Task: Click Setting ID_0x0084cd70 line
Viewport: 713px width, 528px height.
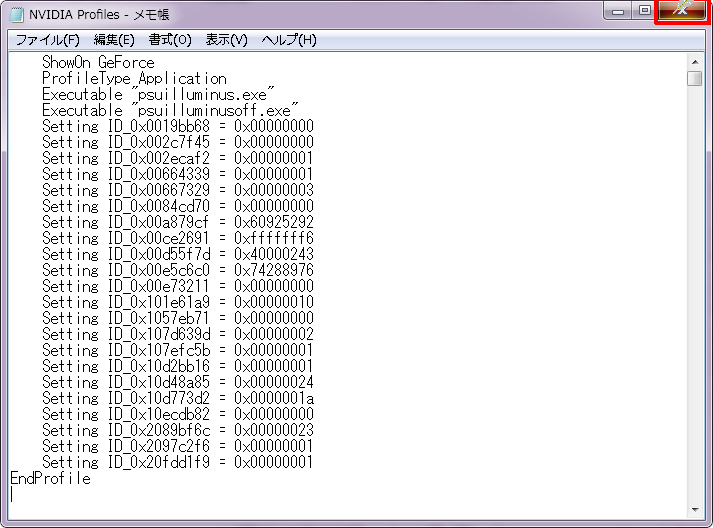Action: [178, 206]
